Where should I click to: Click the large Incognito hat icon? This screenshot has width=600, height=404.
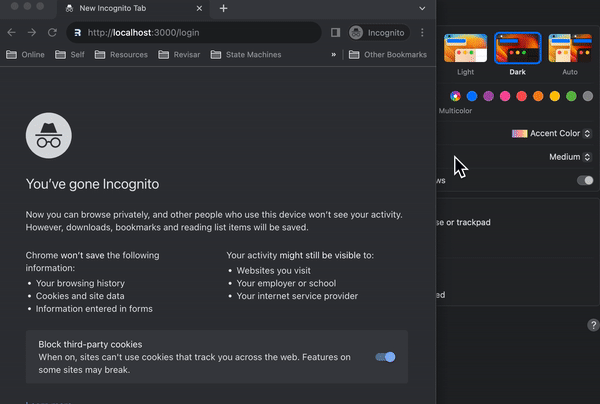[49, 135]
